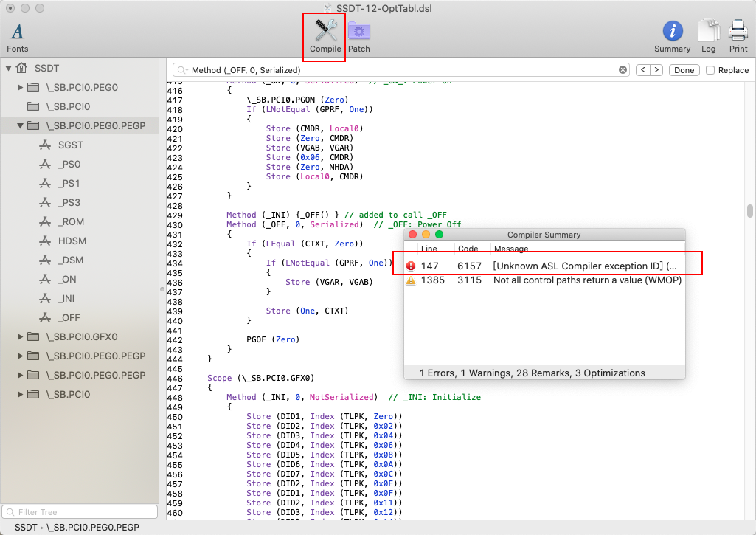Click 'PGOF (Zero)' on line 442

(273, 339)
